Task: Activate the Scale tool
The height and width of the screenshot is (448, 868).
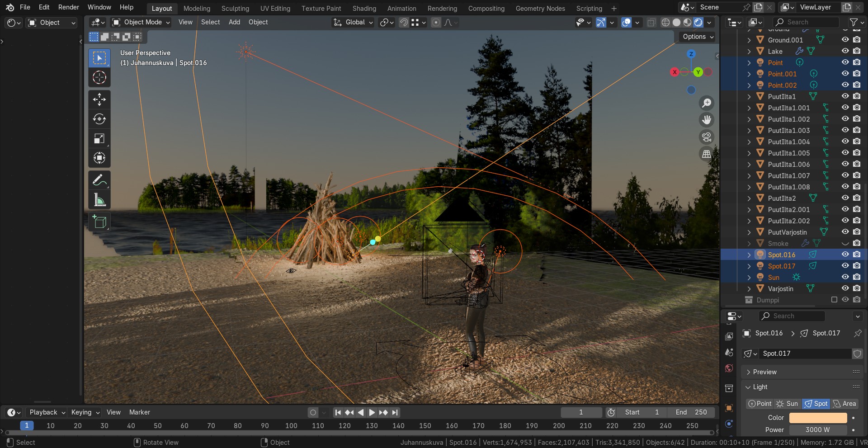Action: pyautogui.click(x=99, y=138)
